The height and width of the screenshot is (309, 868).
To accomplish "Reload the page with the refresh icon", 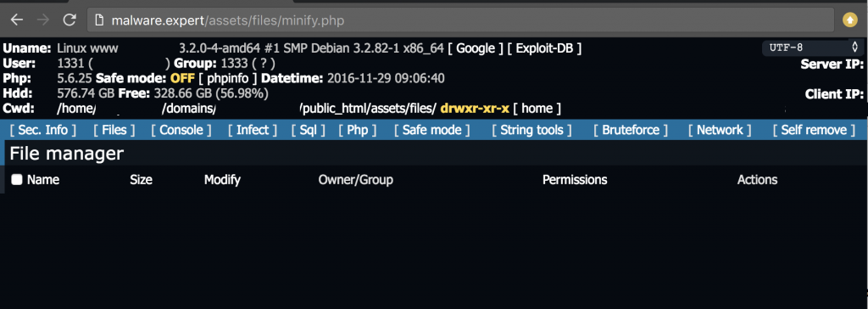I will (x=70, y=20).
